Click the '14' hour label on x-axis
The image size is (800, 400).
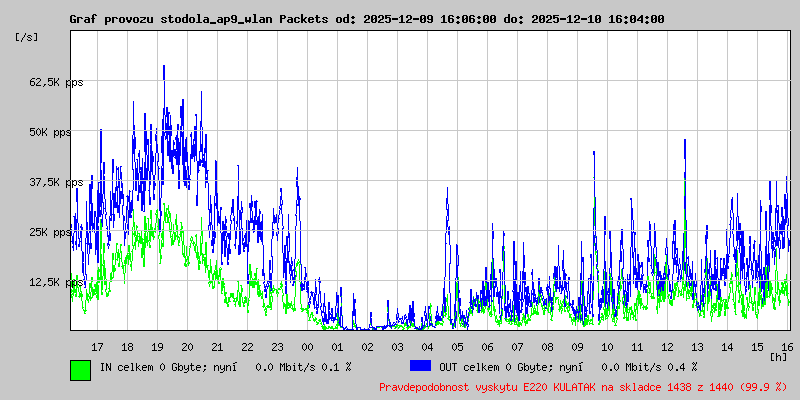click(x=728, y=347)
